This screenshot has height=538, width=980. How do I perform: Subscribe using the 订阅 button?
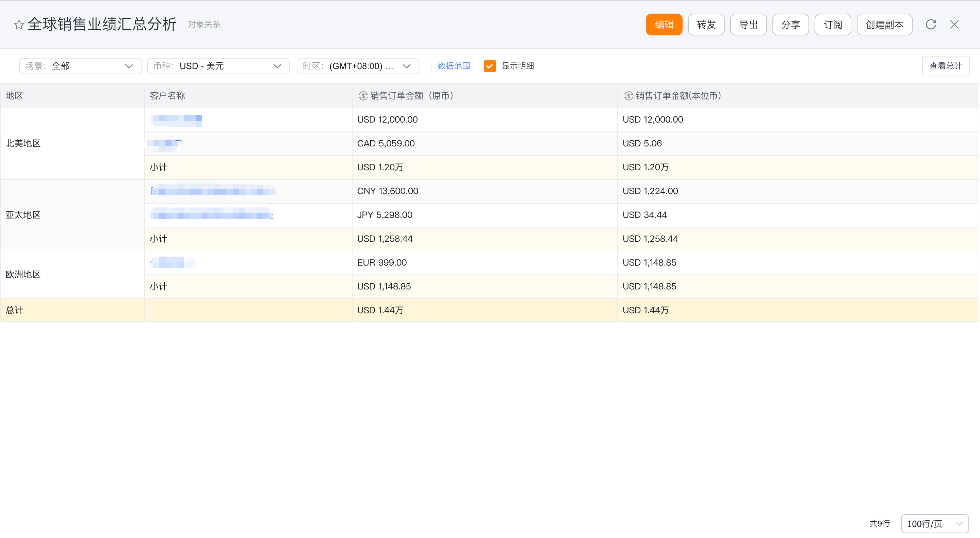coord(832,25)
